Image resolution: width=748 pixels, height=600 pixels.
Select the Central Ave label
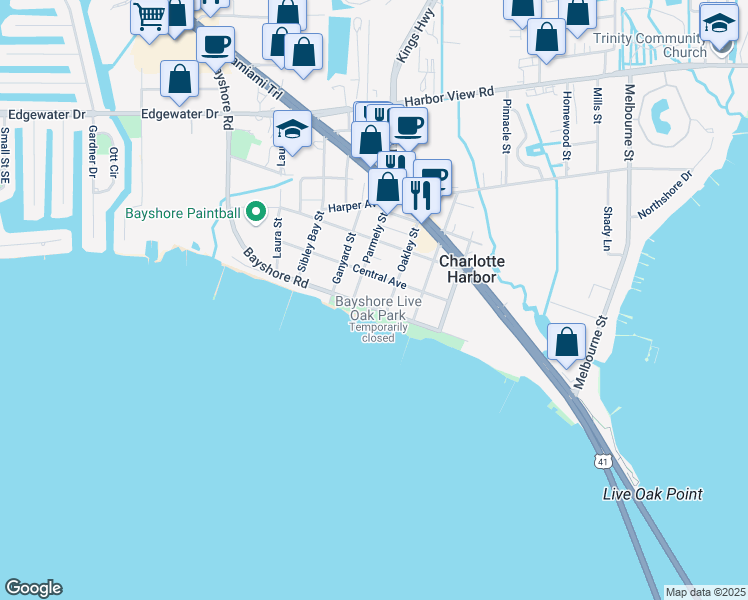tap(380, 277)
